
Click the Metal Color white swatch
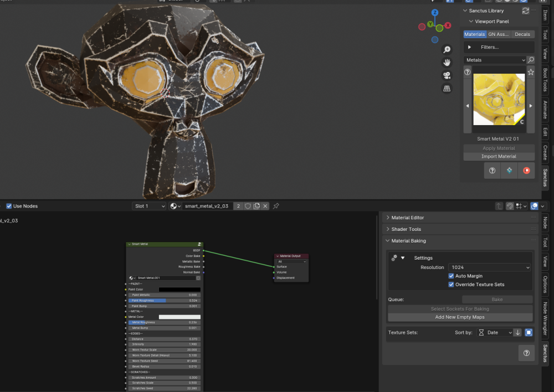point(179,317)
